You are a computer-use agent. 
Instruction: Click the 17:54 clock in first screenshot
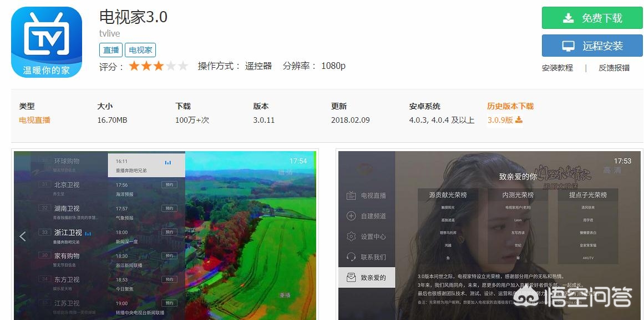298,161
